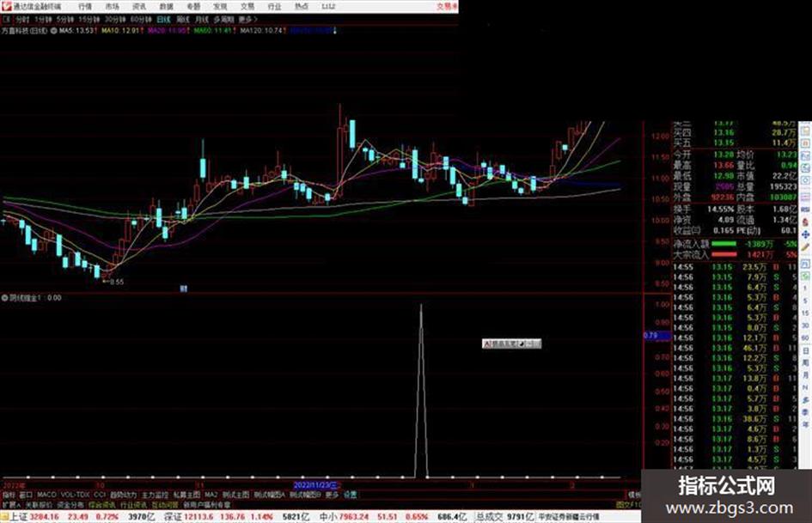Open the 资金分布 tab
The image size is (812, 523).
click(x=70, y=504)
